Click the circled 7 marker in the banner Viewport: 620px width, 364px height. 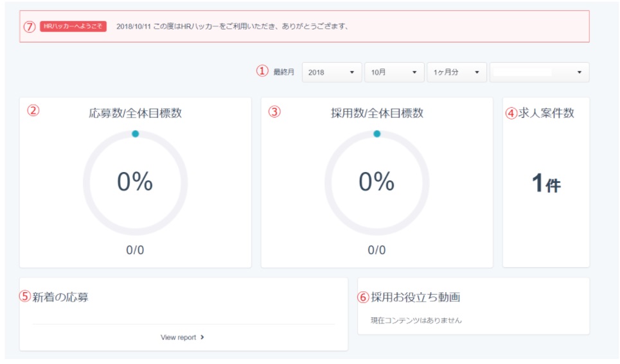pyautogui.click(x=29, y=27)
